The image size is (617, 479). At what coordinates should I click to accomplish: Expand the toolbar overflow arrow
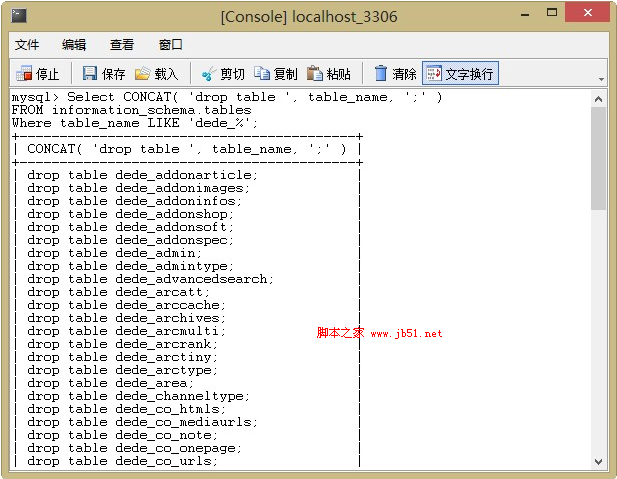[x=601, y=79]
